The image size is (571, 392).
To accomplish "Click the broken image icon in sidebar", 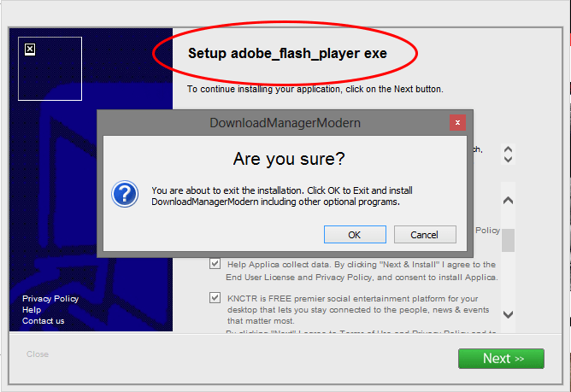I will [30, 50].
